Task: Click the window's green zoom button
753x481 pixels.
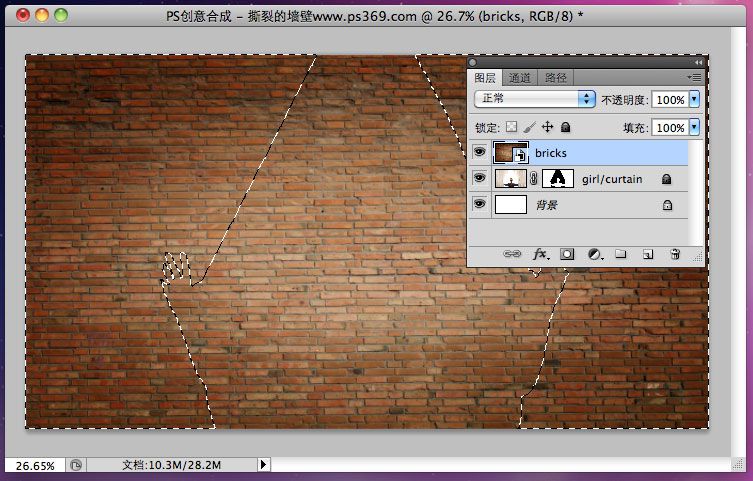Action: pyautogui.click(x=61, y=15)
